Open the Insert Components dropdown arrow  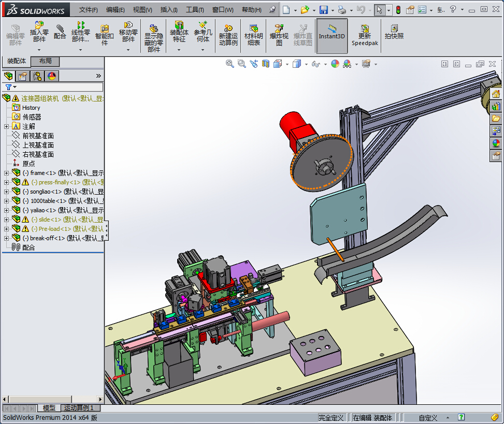[x=39, y=50]
